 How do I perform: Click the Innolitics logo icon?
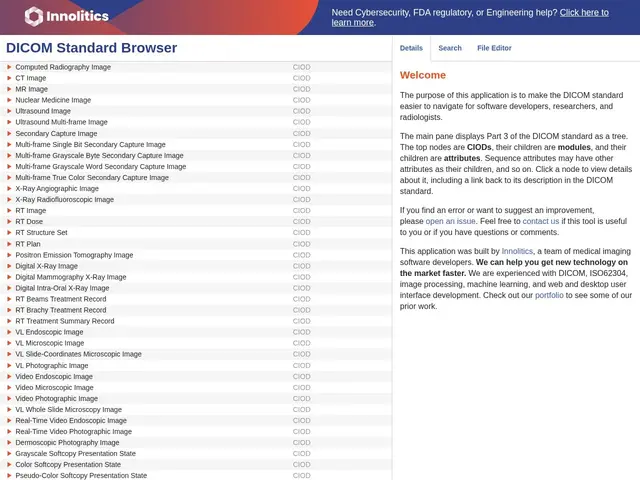pos(33,16)
